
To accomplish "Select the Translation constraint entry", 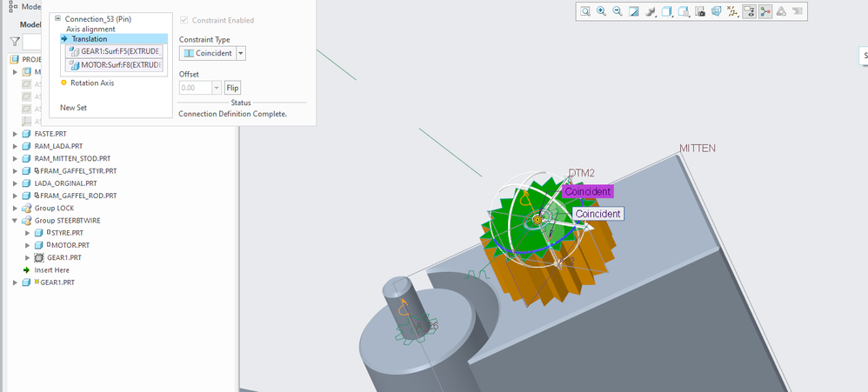I will coord(90,39).
